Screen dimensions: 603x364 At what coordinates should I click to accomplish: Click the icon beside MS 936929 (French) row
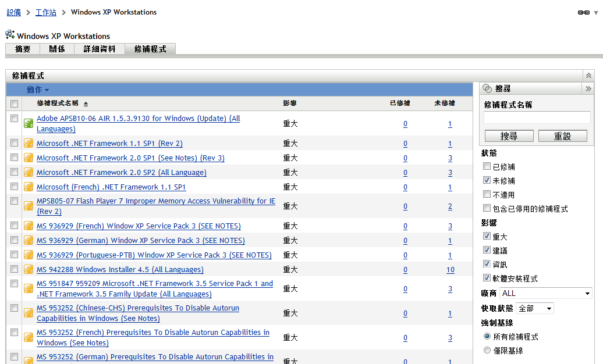point(29,226)
